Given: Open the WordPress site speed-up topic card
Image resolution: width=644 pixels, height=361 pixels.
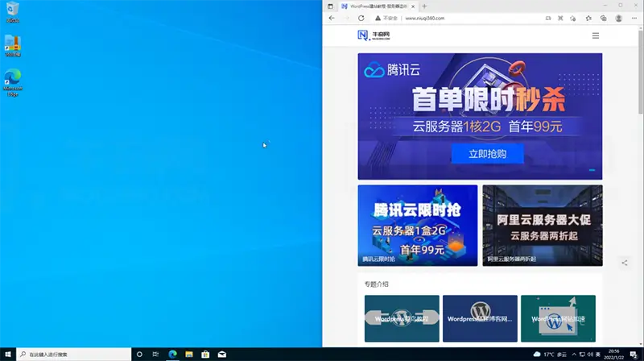Looking at the screenshot, I should click(x=558, y=318).
